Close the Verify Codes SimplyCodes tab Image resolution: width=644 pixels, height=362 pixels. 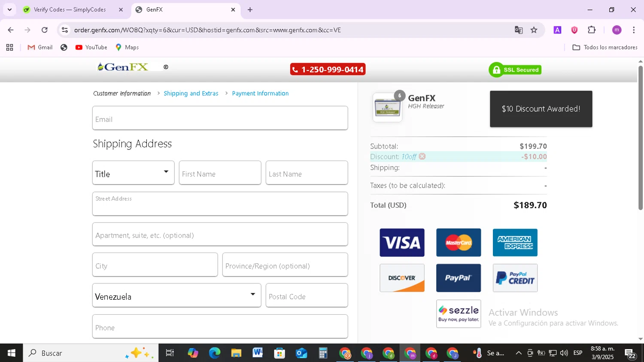click(x=121, y=9)
